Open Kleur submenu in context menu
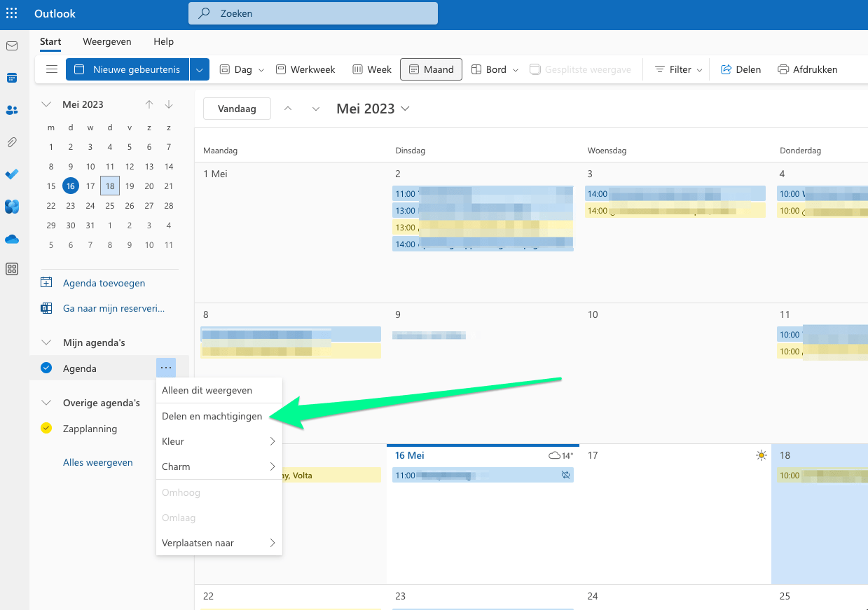This screenshot has width=868, height=610. point(219,441)
